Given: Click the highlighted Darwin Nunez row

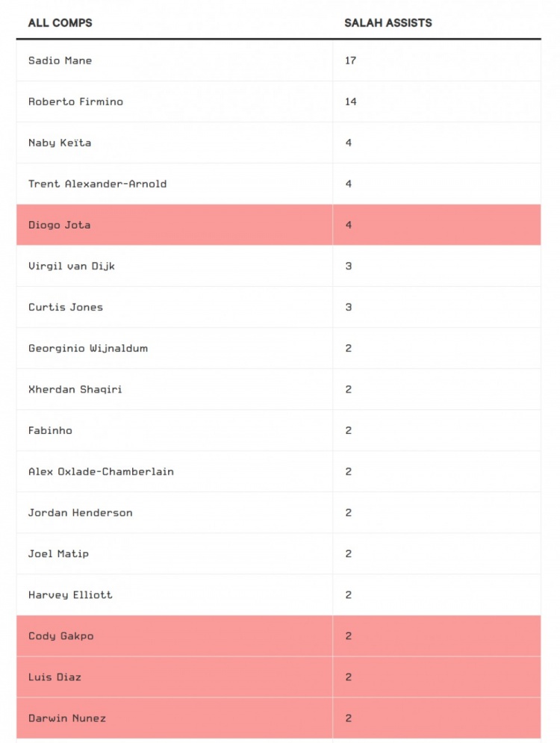Looking at the screenshot, I should tap(67, 718).
